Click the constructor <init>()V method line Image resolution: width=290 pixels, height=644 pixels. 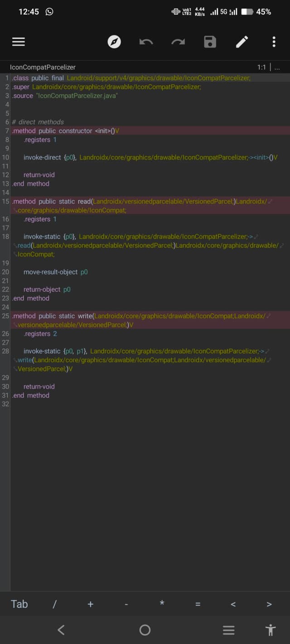[x=66, y=131]
